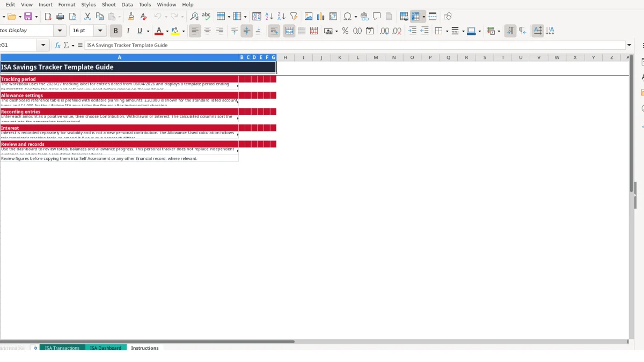
Task: Open the Format menu
Action: coord(67,4)
